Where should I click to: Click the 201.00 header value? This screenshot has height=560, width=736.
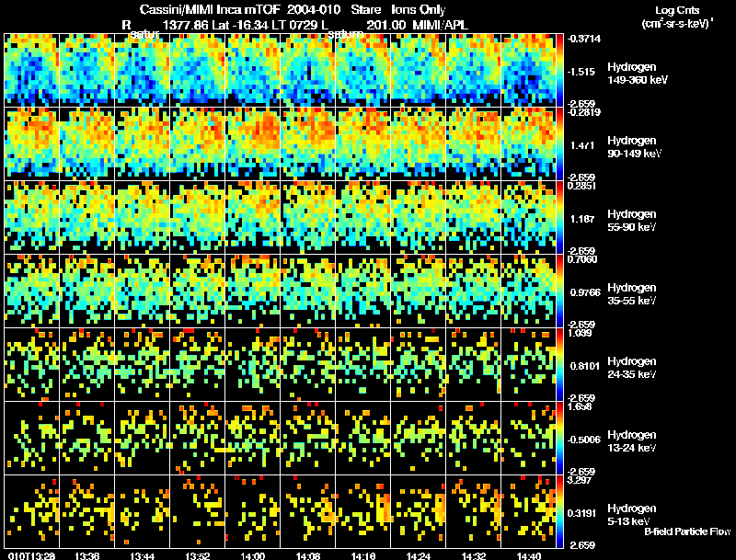coord(385,25)
